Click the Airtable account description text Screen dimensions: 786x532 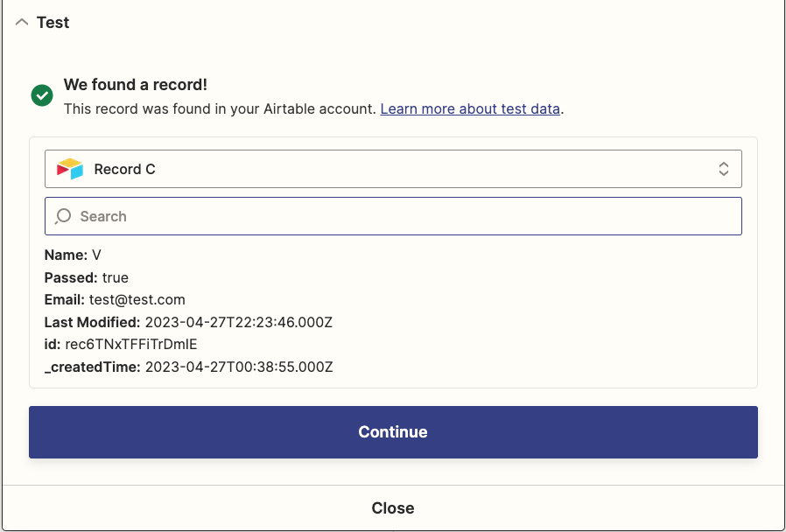pyautogui.click(x=220, y=108)
